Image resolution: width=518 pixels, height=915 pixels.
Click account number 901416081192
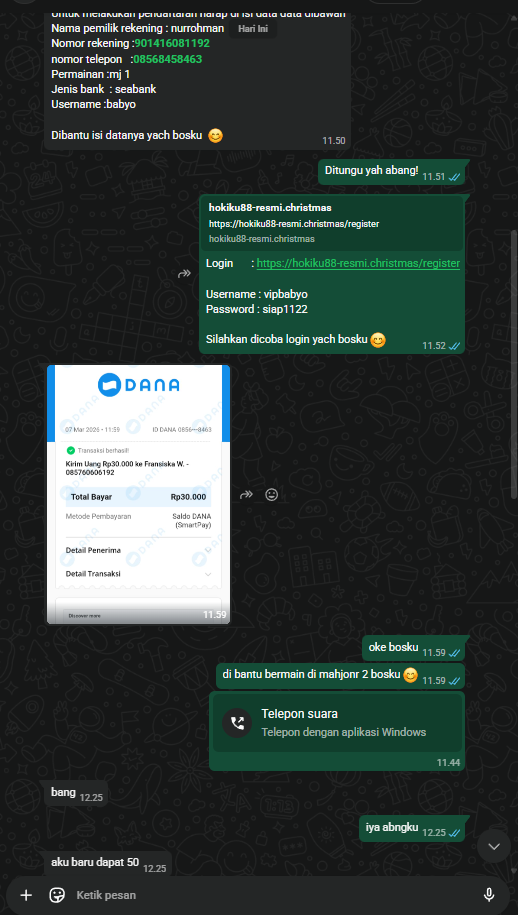172,43
